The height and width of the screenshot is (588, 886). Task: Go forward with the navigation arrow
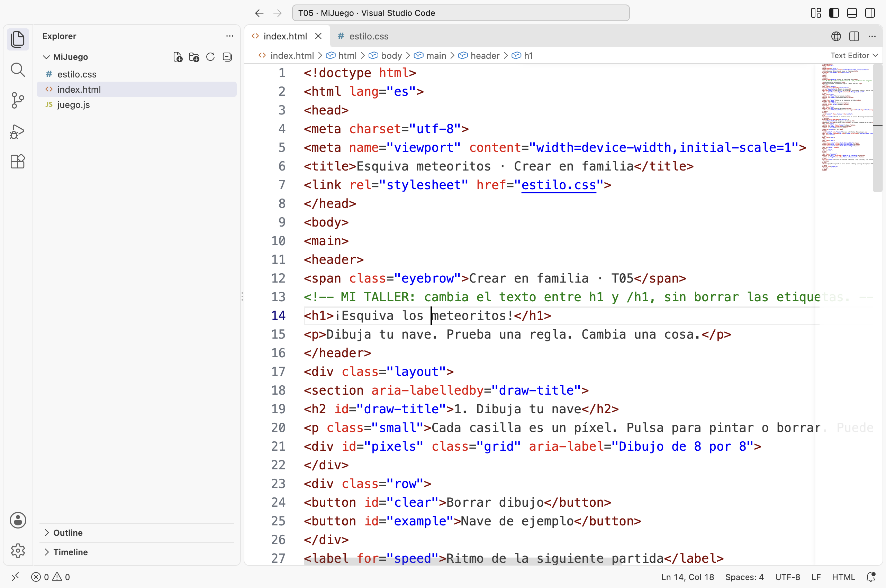[x=277, y=13]
